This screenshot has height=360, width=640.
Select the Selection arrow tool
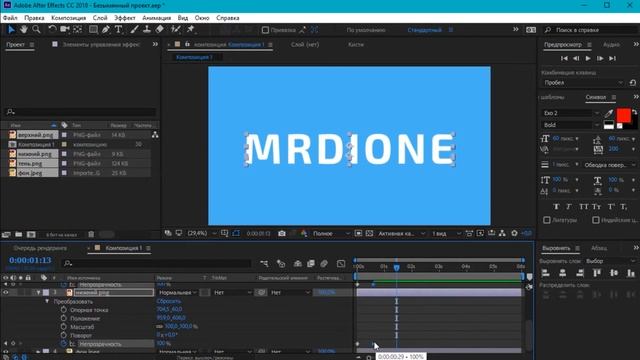pos(11,29)
